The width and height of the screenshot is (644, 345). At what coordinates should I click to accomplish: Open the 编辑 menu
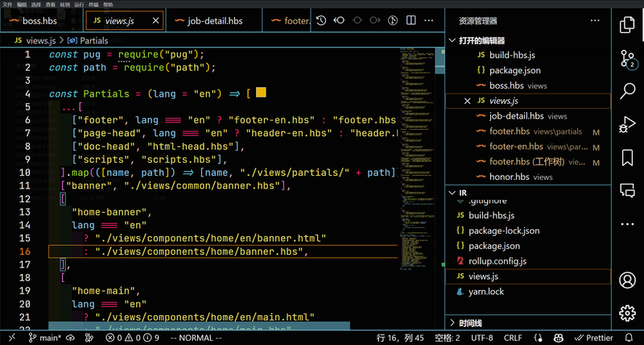[x=22, y=5]
